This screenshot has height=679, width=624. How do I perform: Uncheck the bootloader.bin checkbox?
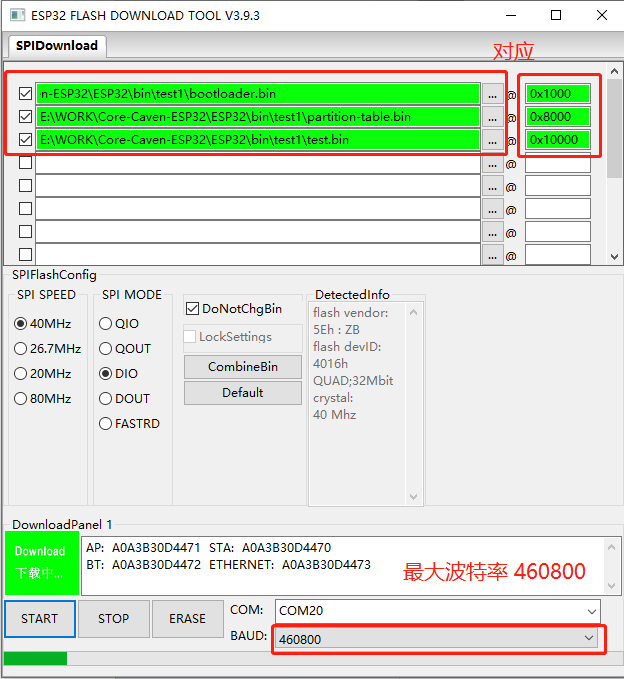pyautogui.click(x=26, y=94)
